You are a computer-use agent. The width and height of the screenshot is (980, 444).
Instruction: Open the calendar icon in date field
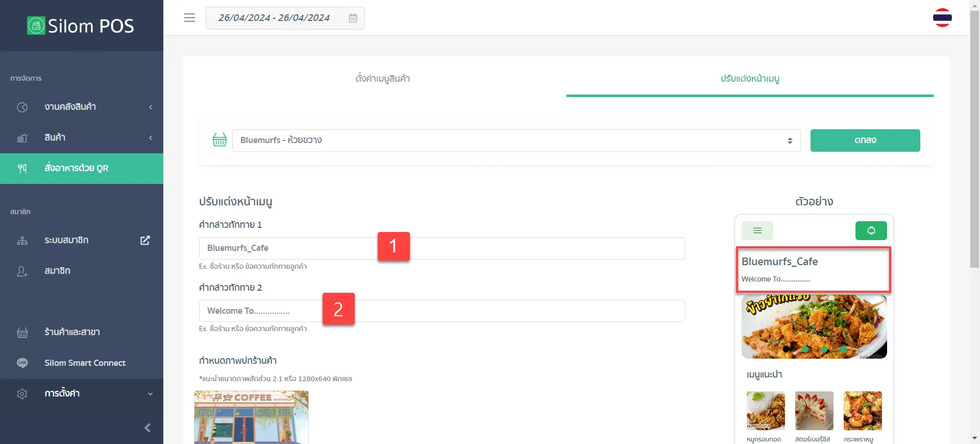(353, 18)
